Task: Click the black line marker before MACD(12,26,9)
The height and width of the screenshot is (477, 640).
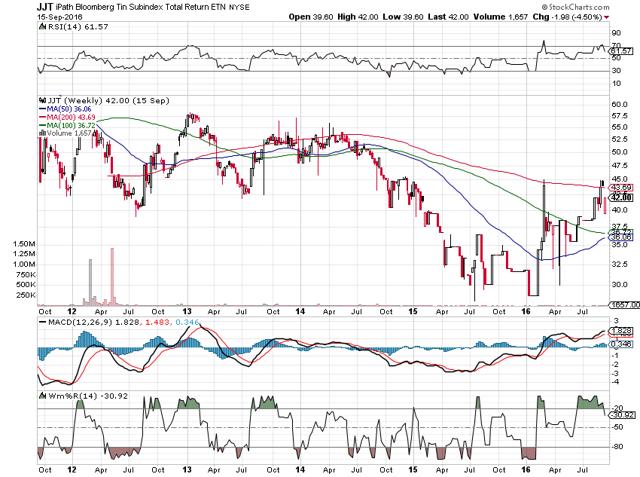Action: (x=42, y=322)
